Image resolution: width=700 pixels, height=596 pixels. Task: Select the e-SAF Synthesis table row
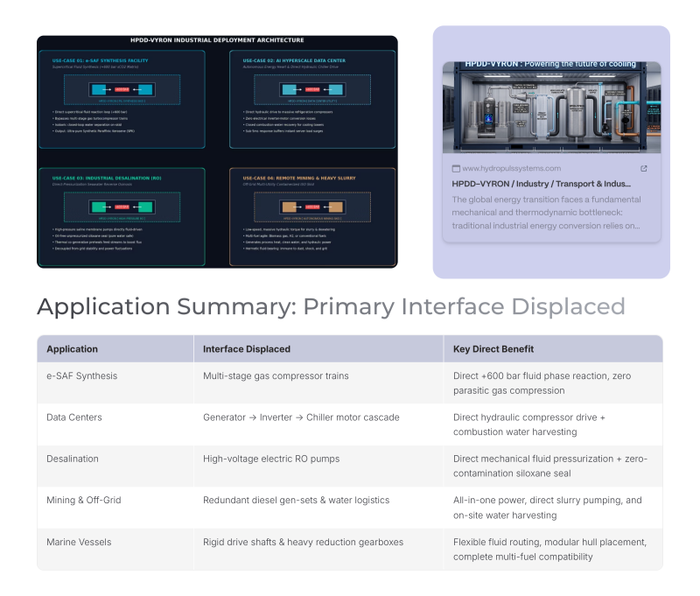350,383
